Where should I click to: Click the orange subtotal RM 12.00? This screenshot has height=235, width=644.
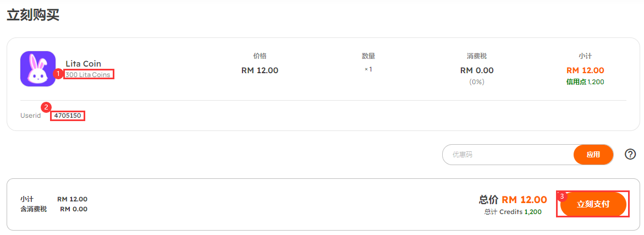point(585,70)
